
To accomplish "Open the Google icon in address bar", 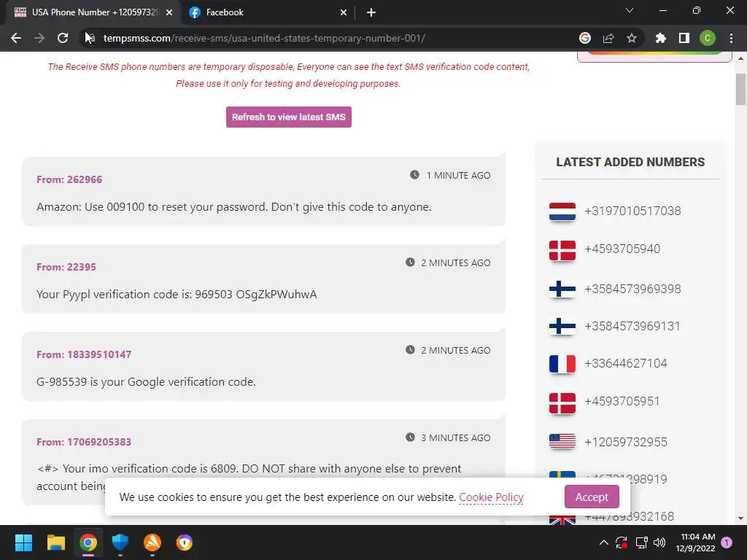I will [585, 38].
